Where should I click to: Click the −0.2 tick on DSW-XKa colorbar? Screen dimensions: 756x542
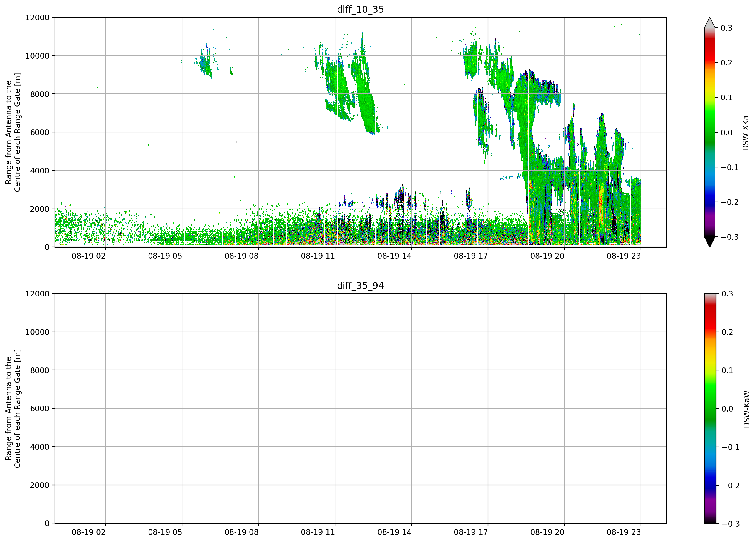point(730,202)
